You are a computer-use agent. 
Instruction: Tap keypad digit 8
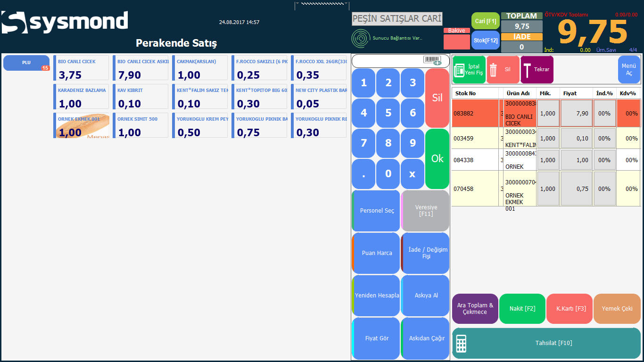(x=388, y=143)
